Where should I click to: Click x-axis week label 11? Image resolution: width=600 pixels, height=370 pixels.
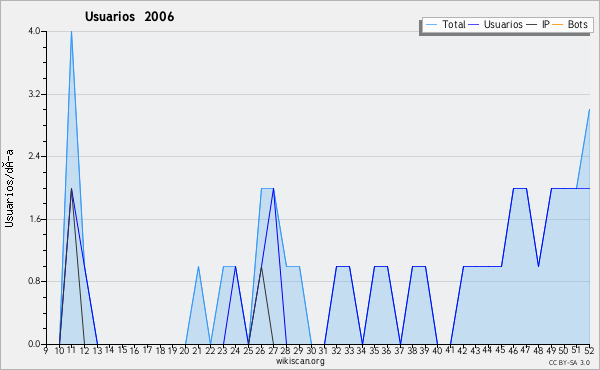(71, 350)
